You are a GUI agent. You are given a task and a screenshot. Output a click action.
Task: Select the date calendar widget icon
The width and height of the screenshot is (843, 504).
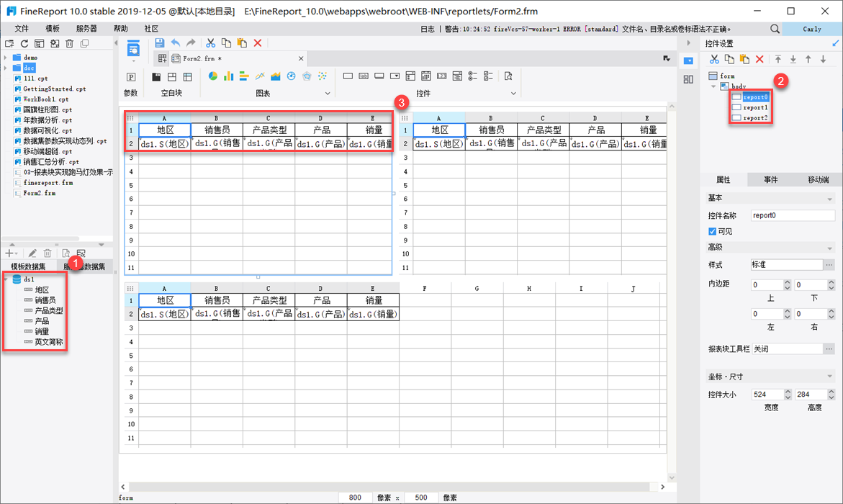425,76
